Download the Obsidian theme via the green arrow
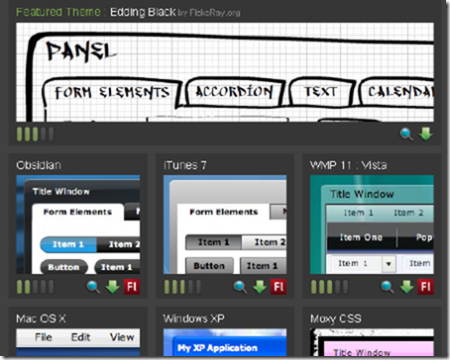The width and height of the screenshot is (450, 360). point(113,287)
